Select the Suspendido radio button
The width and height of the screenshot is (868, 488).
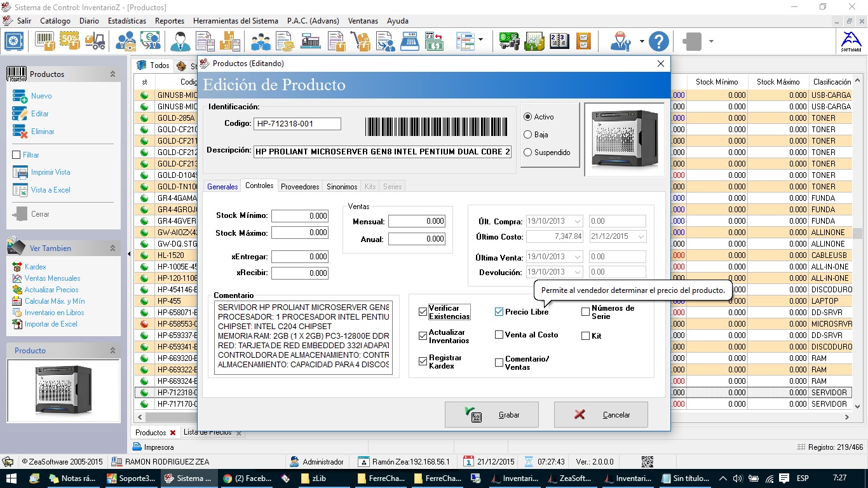(527, 152)
